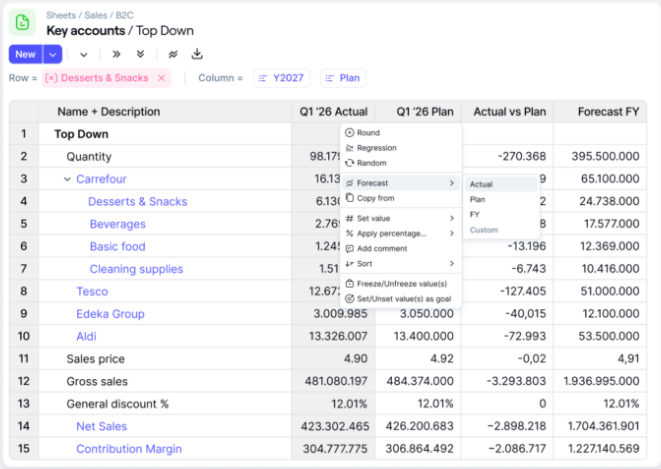Viewport: 661px width, 469px height.
Task: Select Regression in the context menu
Action: tap(401, 148)
